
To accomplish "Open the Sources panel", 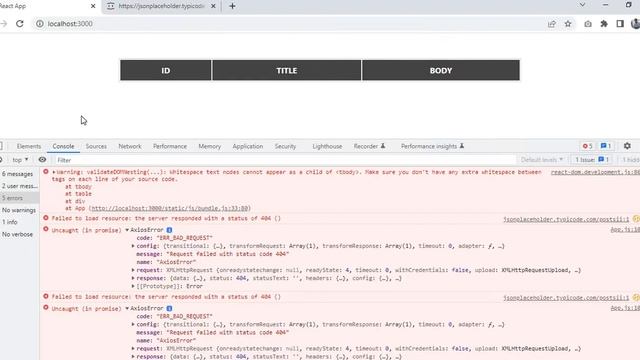I will (x=96, y=146).
